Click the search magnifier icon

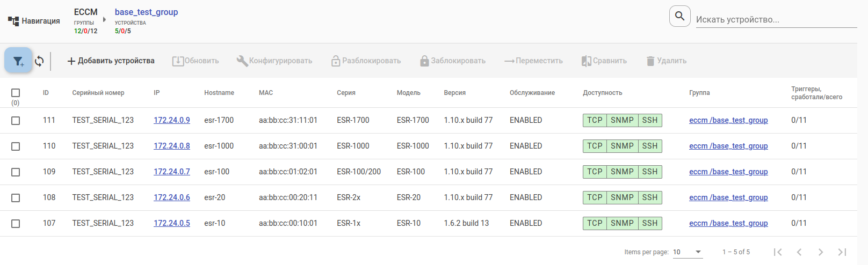[679, 16]
